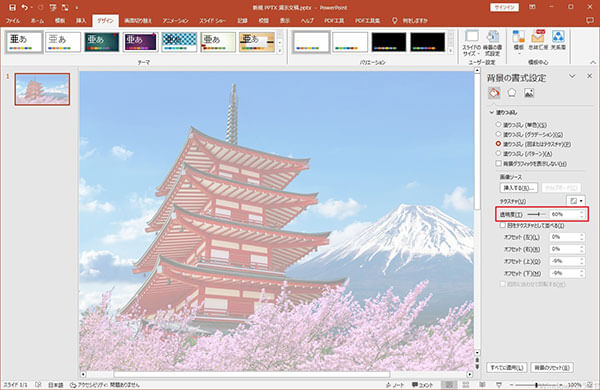Open the Fill paint bucket pane tab
The height and width of the screenshot is (390, 600).
(494, 93)
